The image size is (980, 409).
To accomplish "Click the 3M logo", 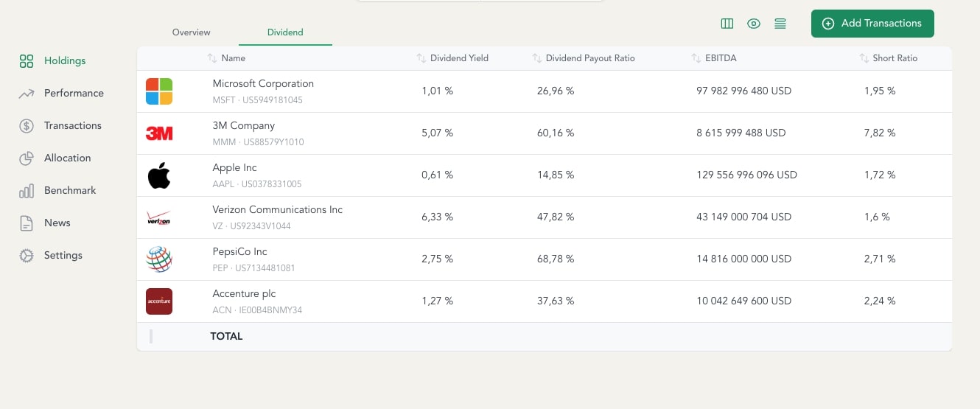I will [x=159, y=133].
